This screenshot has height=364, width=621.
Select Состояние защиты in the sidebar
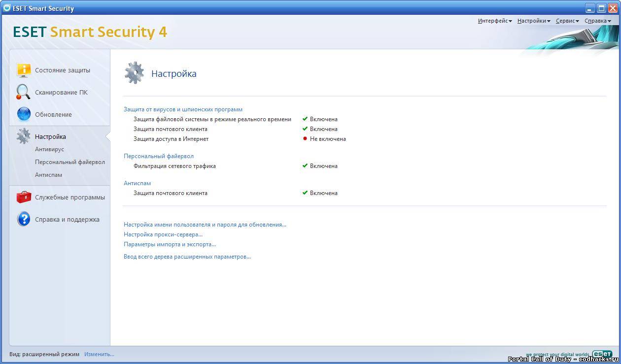pyautogui.click(x=63, y=70)
